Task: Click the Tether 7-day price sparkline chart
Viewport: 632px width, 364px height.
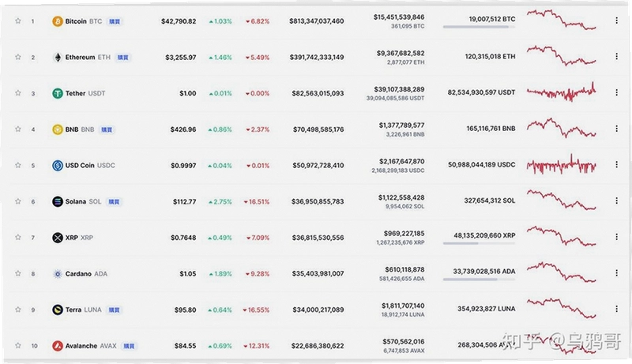Action: [561, 92]
